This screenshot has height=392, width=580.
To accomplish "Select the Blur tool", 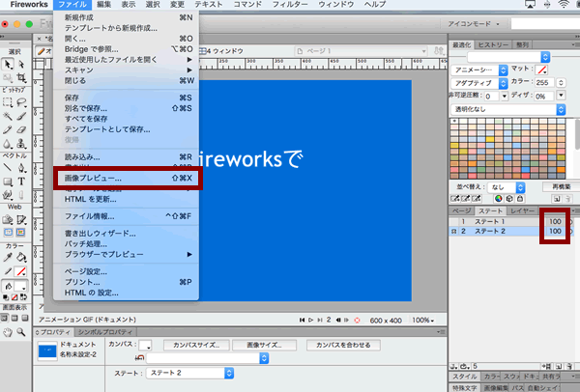I will 8,144.
